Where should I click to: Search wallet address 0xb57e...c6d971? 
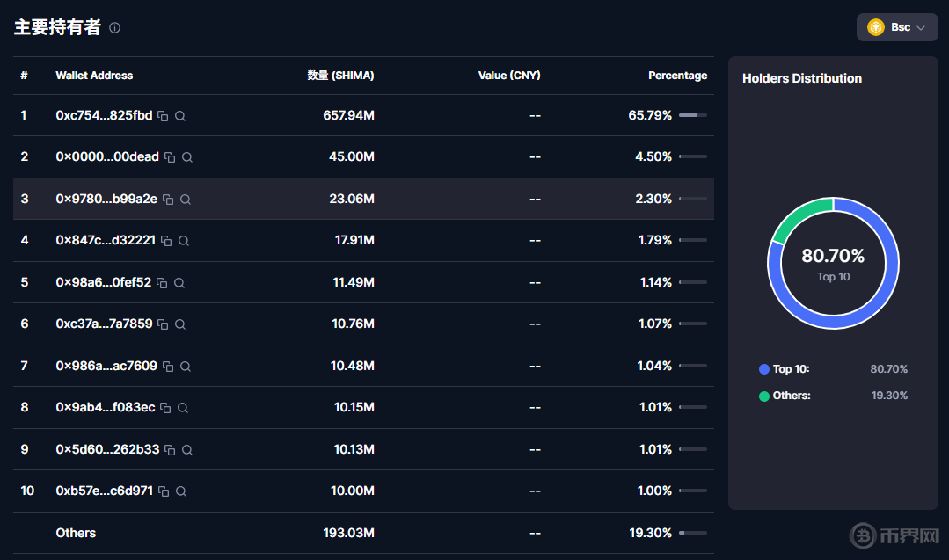[181, 491]
